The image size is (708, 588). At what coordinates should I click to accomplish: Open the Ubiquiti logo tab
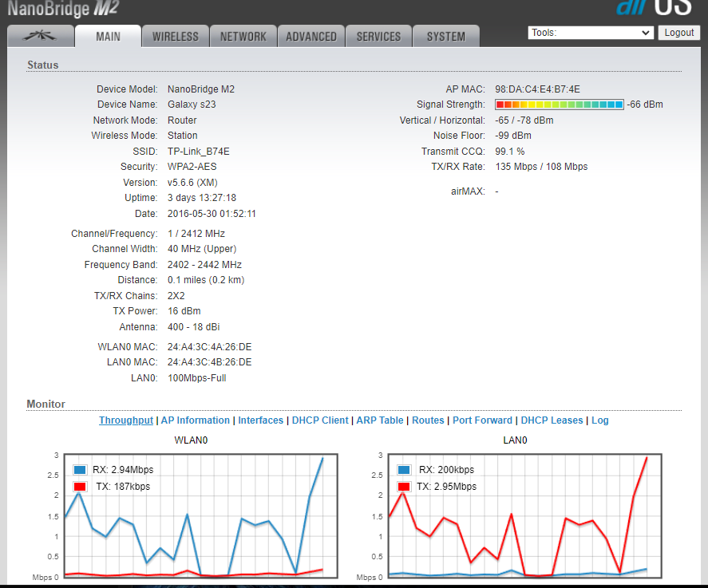pyautogui.click(x=41, y=36)
